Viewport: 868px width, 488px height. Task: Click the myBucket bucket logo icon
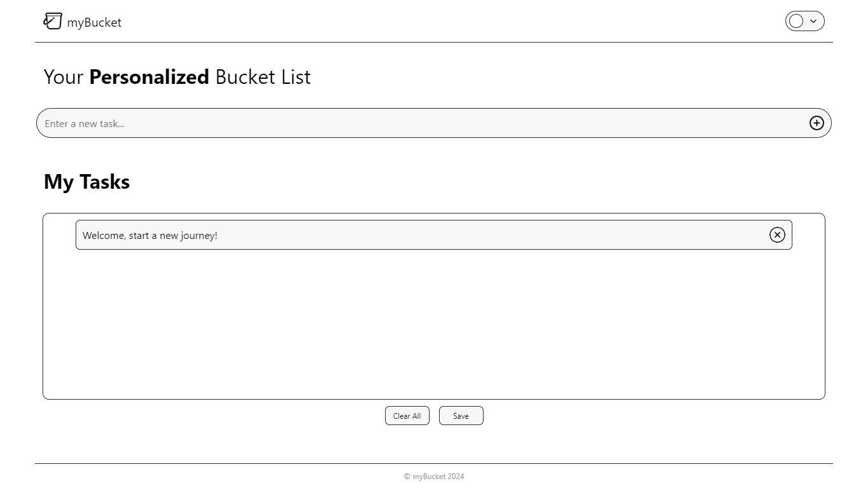(x=53, y=21)
